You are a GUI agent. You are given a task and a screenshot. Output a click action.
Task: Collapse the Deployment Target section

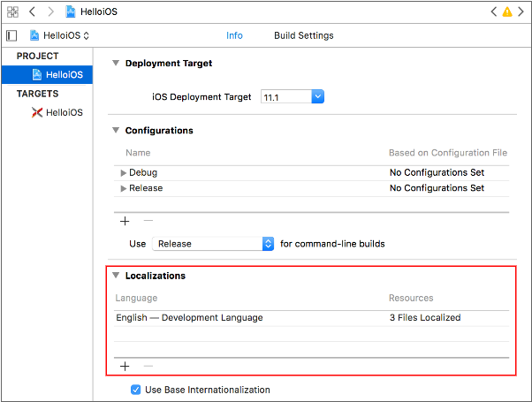click(115, 64)
